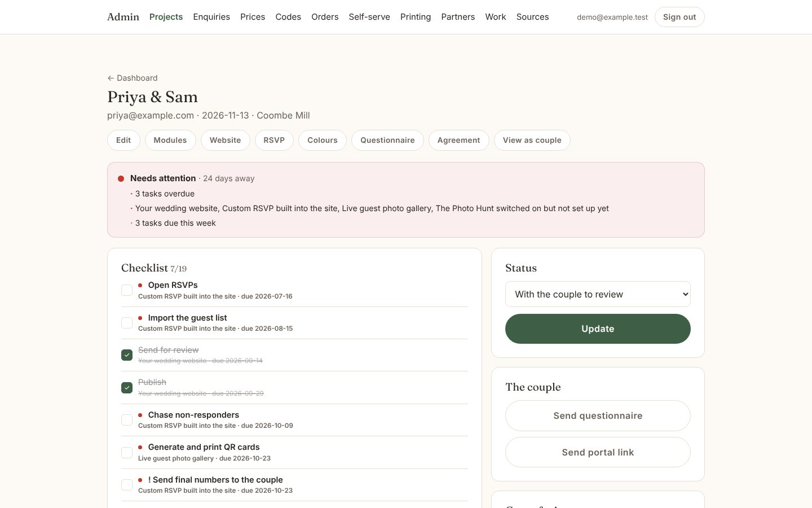Image resolution: width=812 pixels, height=508 pixels.
Task: Go to Enquiries in top navigation
Action: click(x=211, y=17)
